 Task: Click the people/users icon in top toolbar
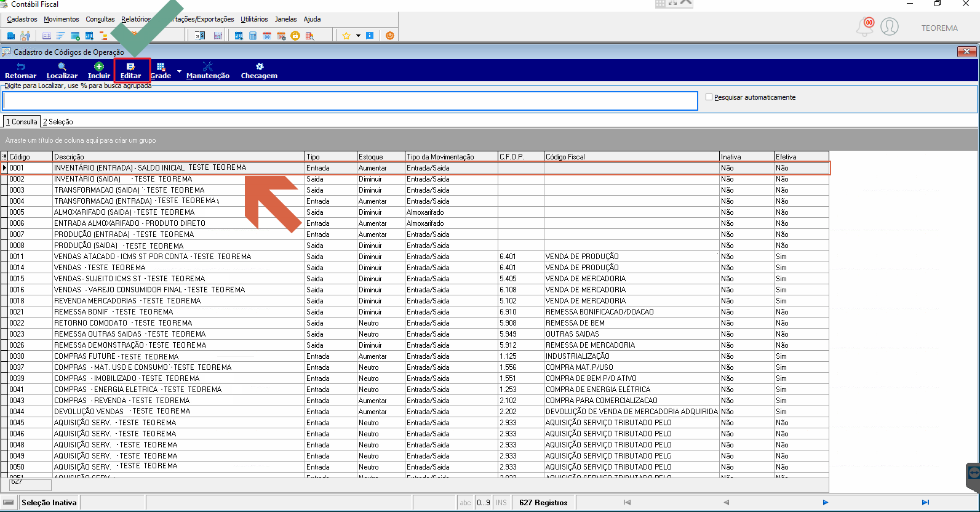point(25,36)
